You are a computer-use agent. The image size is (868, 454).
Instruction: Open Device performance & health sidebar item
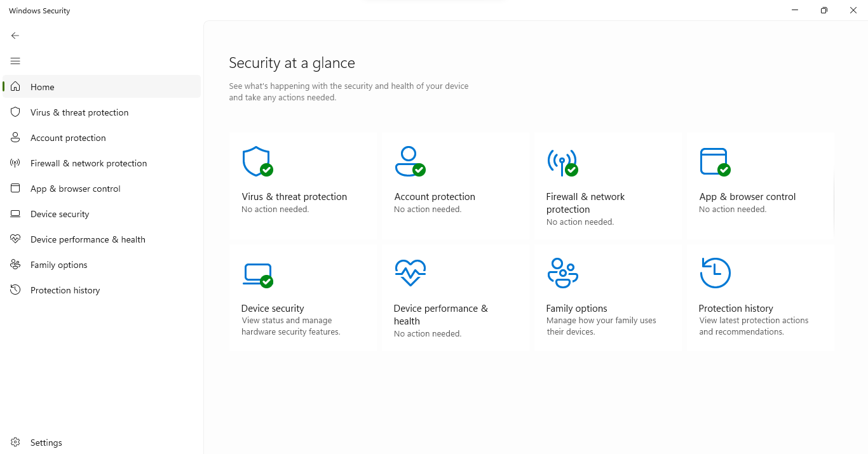point(88,239)
